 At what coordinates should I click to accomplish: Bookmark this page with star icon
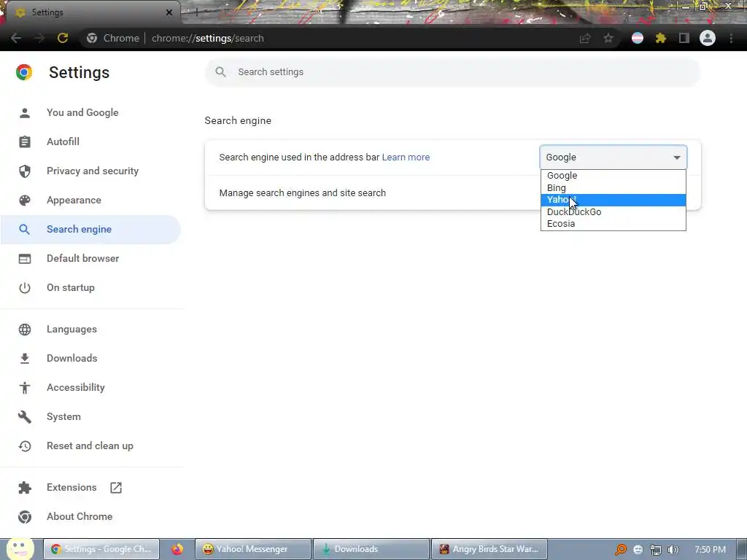click(608, 38)
